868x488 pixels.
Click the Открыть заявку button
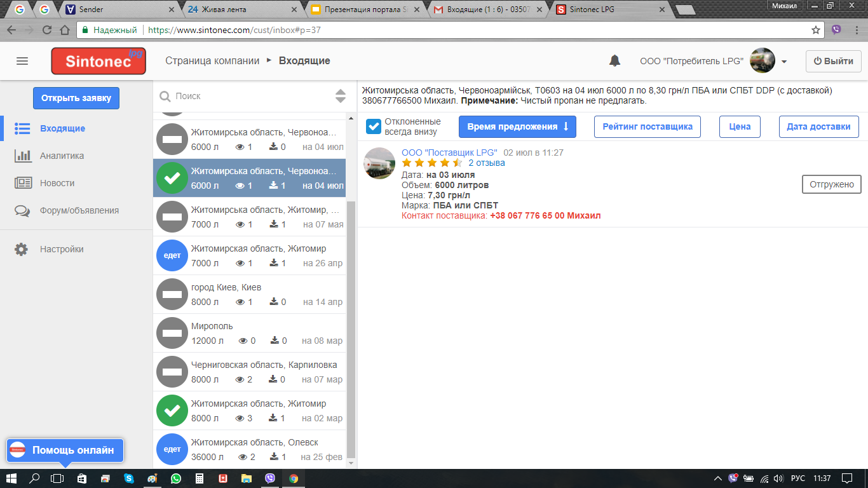coord(76,98)
